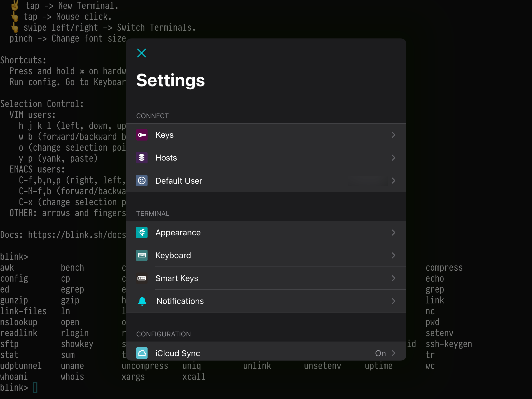
Task: Expand the Appearance row chevron
Action: tap(393, 232)
